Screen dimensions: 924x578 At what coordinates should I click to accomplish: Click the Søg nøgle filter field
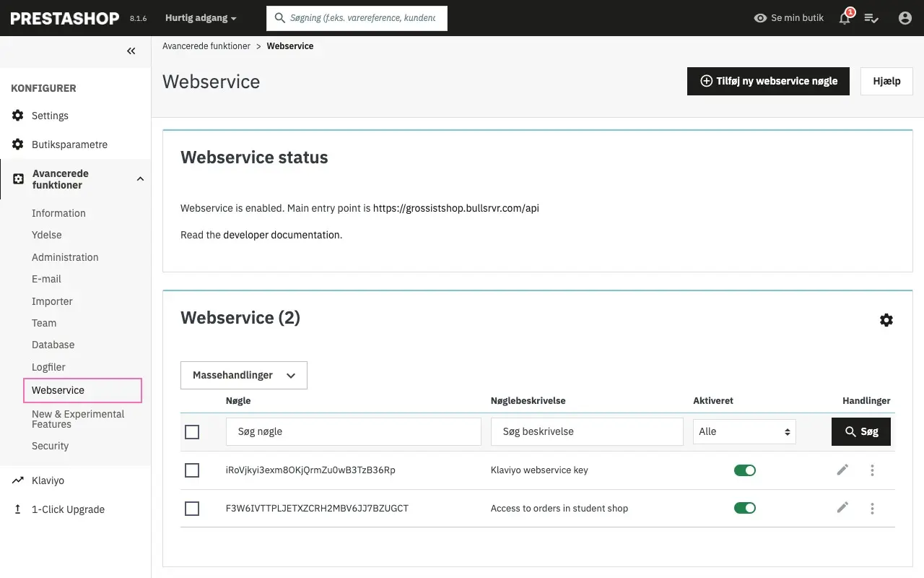point(353,431)
